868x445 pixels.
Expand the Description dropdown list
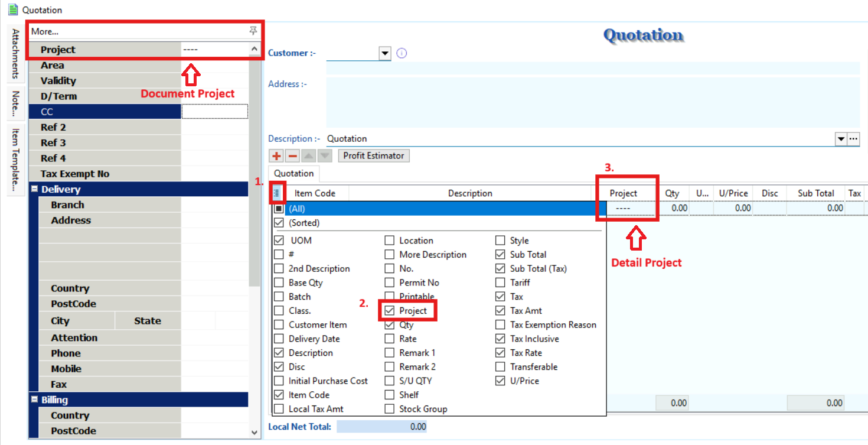[x=841, y=139]
